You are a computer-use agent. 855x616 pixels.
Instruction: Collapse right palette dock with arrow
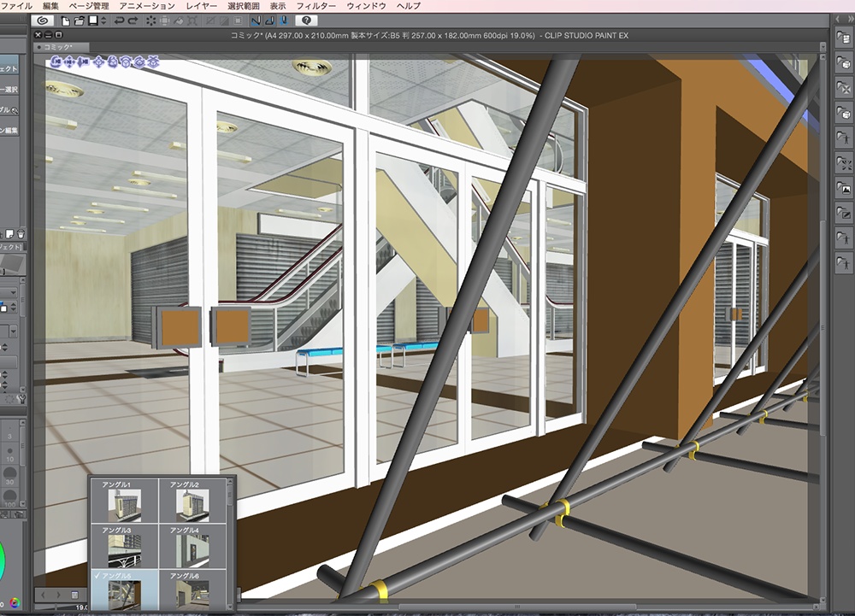pyautogui.click(x=838, y=19)
